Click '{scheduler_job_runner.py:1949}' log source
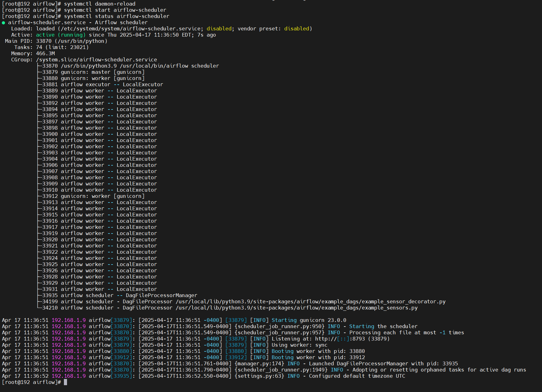 pos(281,370)
